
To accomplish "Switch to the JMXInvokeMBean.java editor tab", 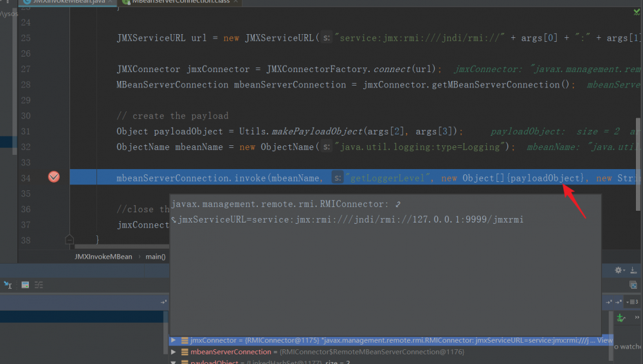I will click(68, 2).
